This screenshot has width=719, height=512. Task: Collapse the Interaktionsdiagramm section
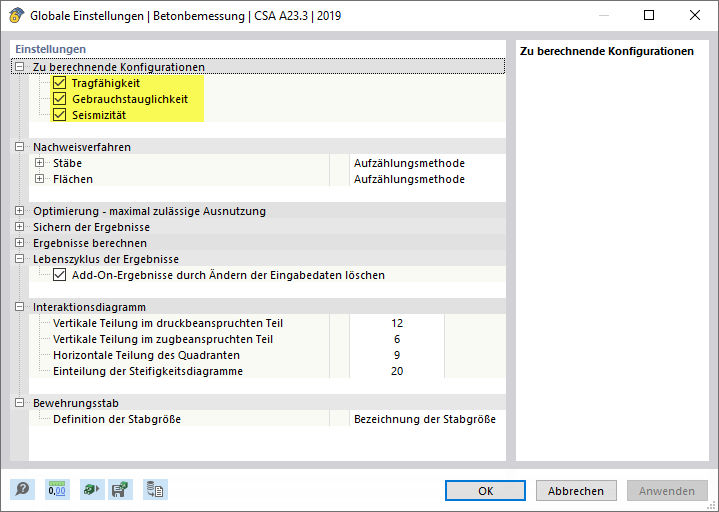19,307
